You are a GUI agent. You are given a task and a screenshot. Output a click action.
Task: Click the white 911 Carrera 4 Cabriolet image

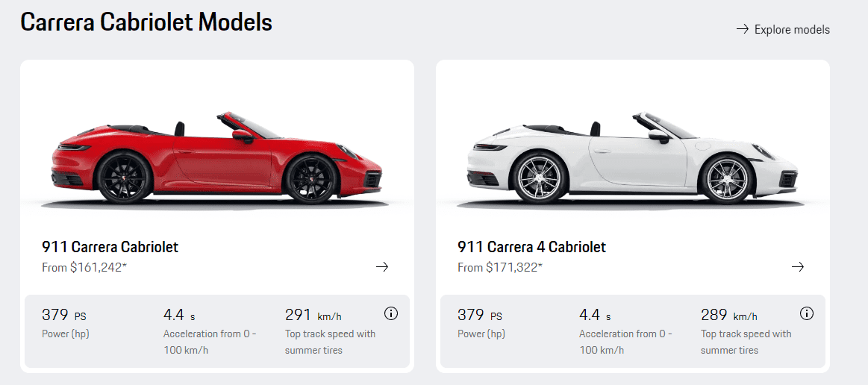point(632,158)
